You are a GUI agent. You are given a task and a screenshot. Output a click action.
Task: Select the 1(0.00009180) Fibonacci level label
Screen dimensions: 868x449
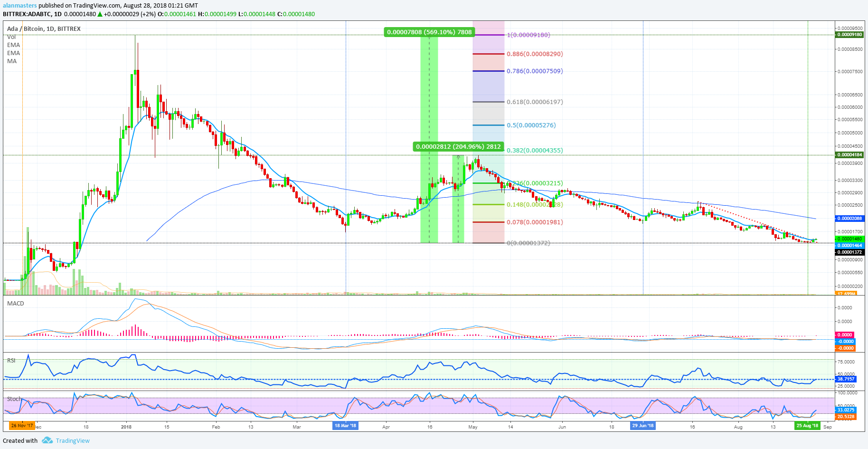tap(528, 35)
